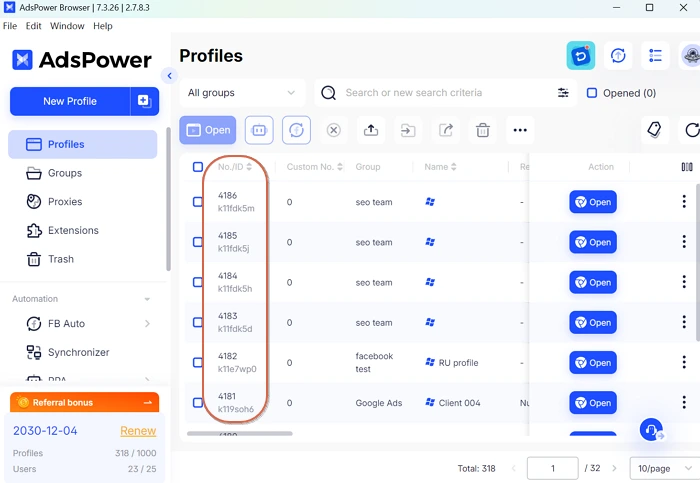Click the update upload circle icon in header
Viewport: 700px width, 483px height.
[x=618, y=56]
